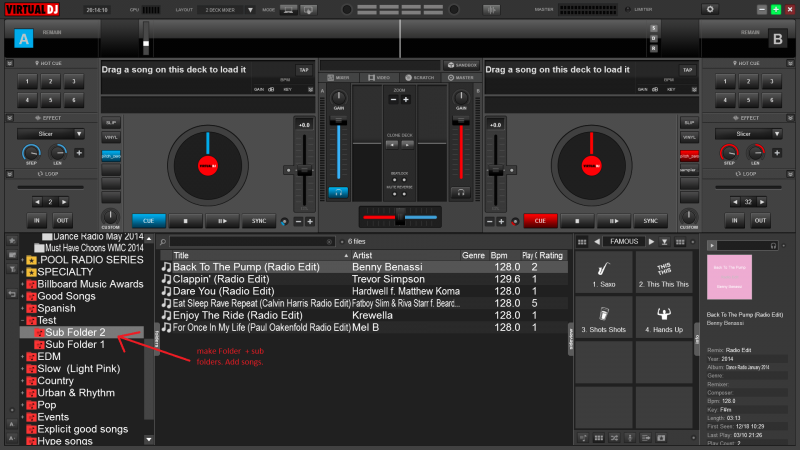This screenshot has width=800, height=450.
Task: Click the music note icon for Dare You
Action: click(166, 291)
